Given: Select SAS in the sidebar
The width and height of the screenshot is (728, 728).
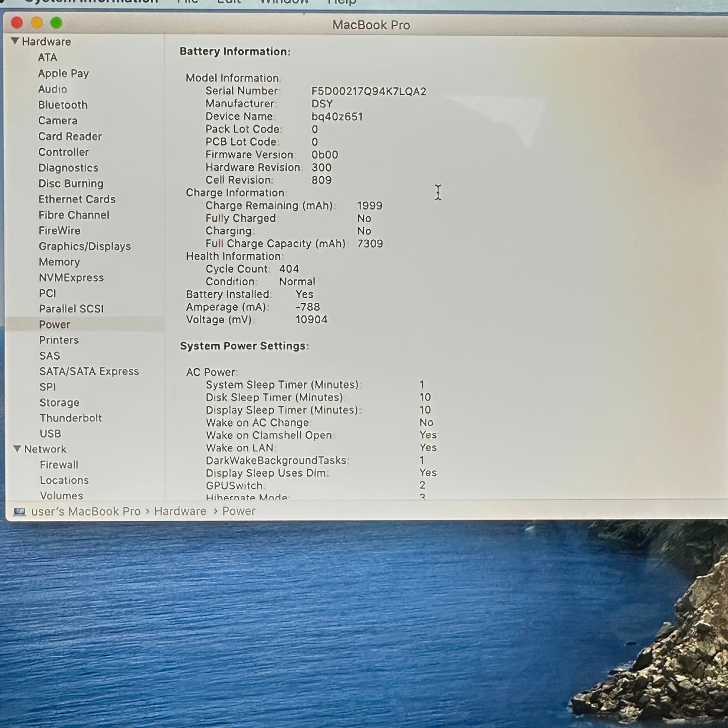Looking at the screenshot, I should [x=50, y=356].
